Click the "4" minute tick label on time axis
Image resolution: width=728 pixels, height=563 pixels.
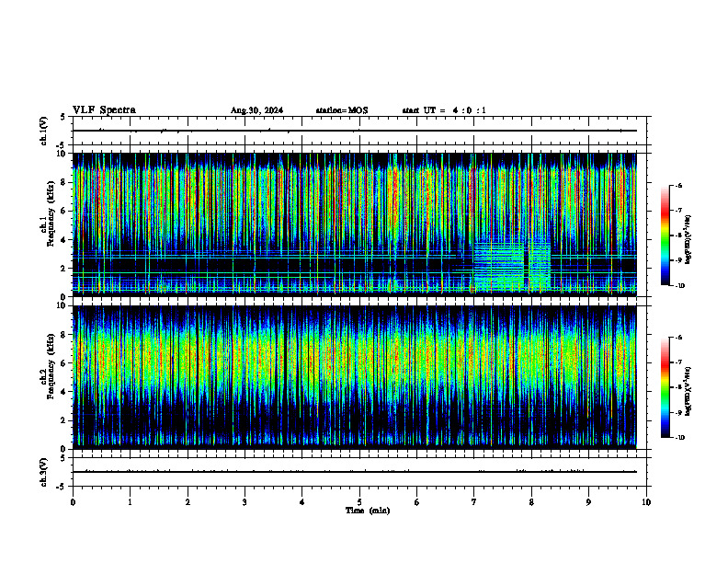301,502
